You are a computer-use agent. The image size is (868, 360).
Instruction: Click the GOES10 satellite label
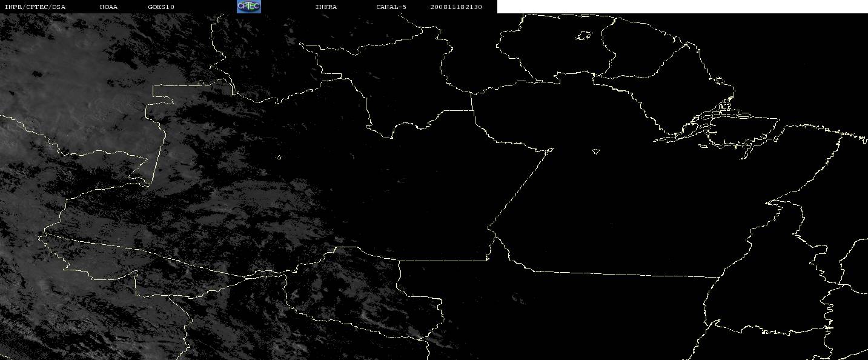(161, 7)
